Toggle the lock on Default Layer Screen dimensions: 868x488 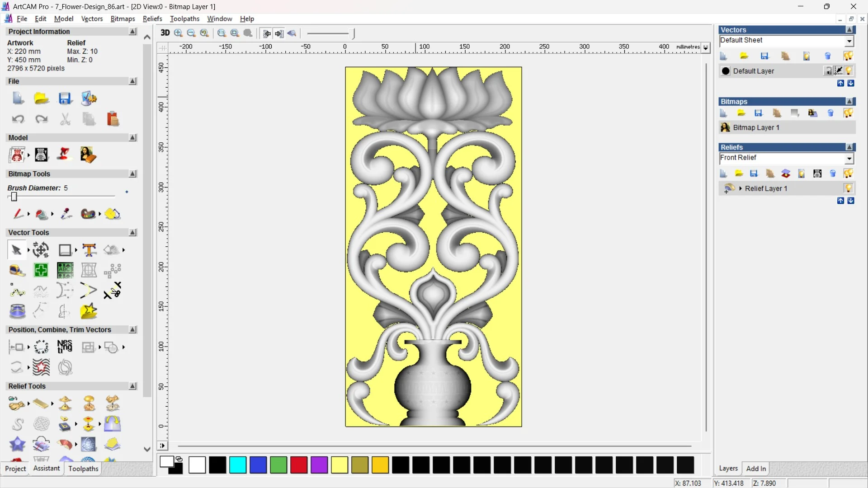click(x=828, y=71)
